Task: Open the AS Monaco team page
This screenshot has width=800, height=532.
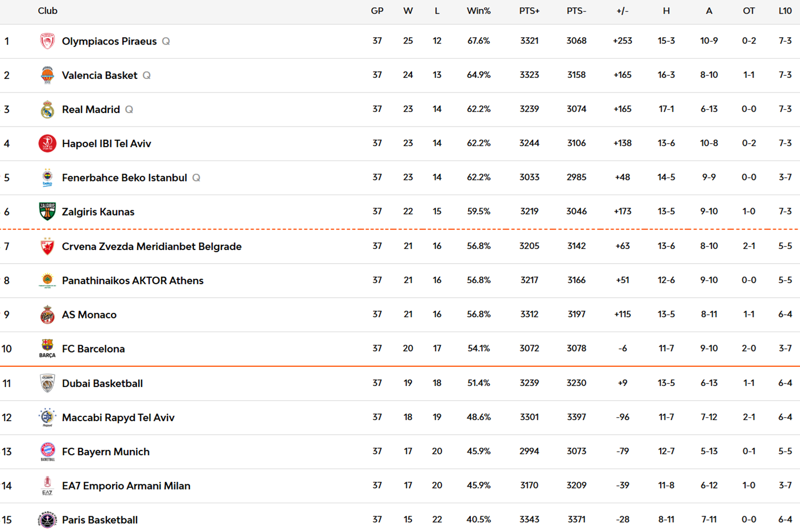Action: click(89, 314)
